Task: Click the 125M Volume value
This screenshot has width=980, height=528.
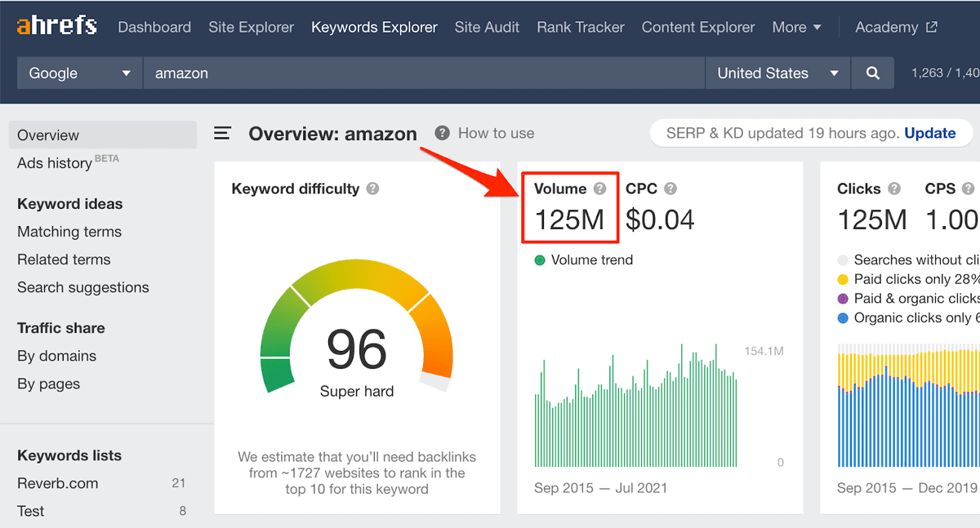Action: pyautogui.click(x=569, y=220)
